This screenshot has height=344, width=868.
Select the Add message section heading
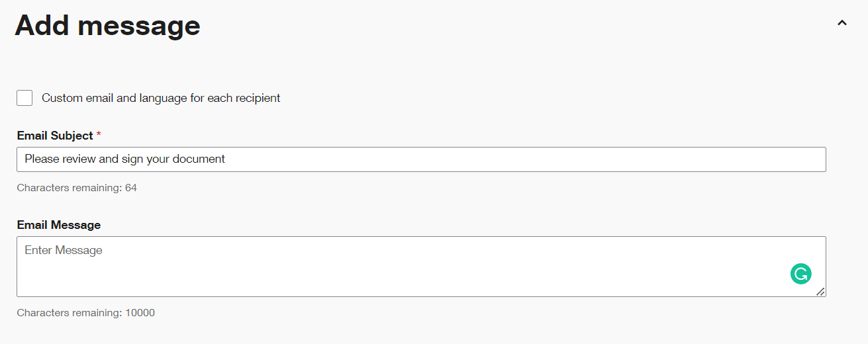[107, 25]
